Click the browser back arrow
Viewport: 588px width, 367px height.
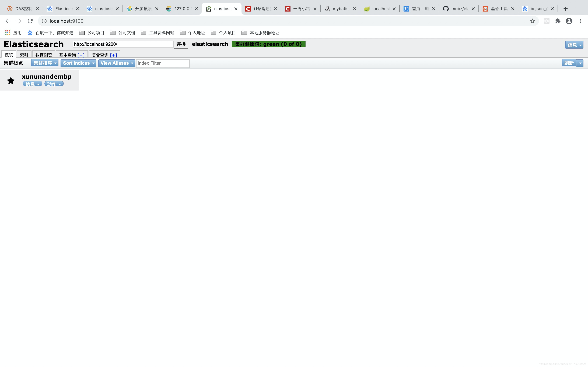pos(8,21)
